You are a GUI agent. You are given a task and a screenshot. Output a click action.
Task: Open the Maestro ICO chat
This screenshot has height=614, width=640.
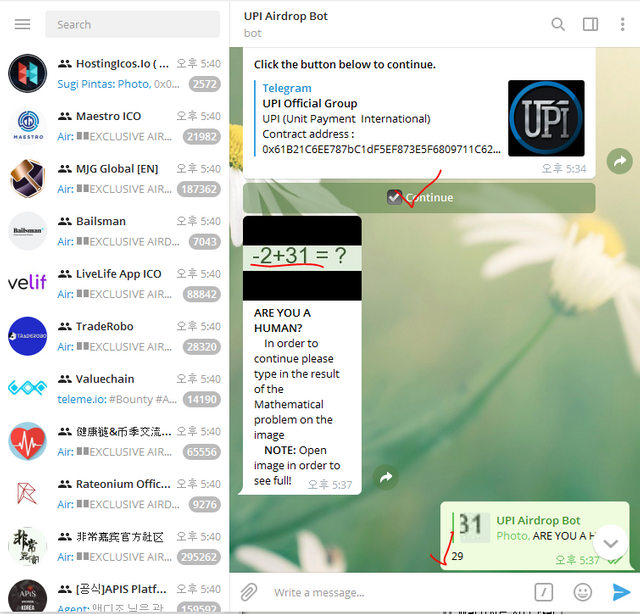tap(115, 126)
